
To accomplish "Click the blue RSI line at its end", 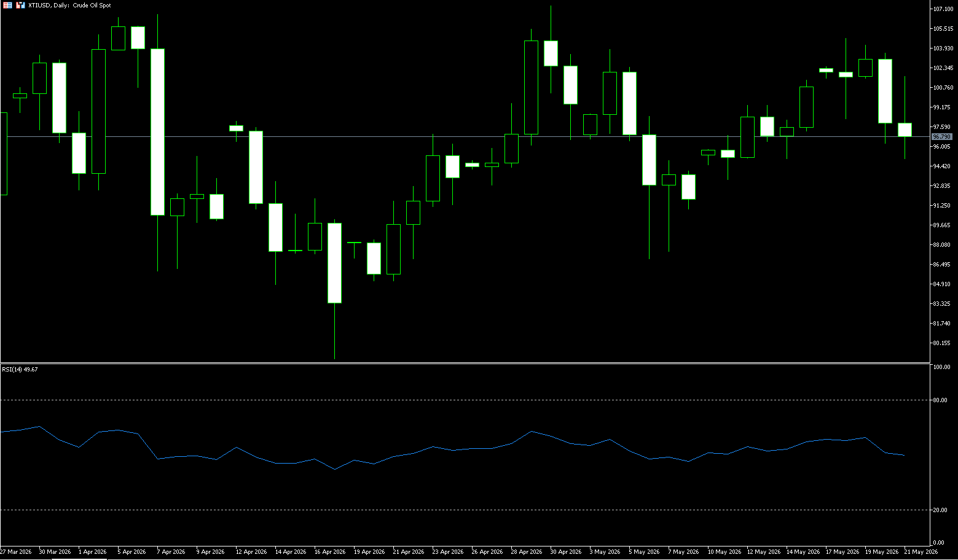I will click(x=904, y=455).
